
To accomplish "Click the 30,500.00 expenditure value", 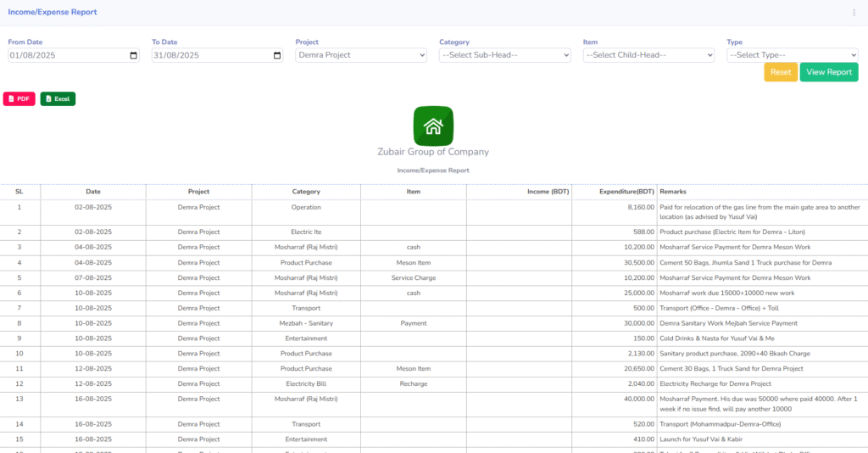I will tap(639, 263).
